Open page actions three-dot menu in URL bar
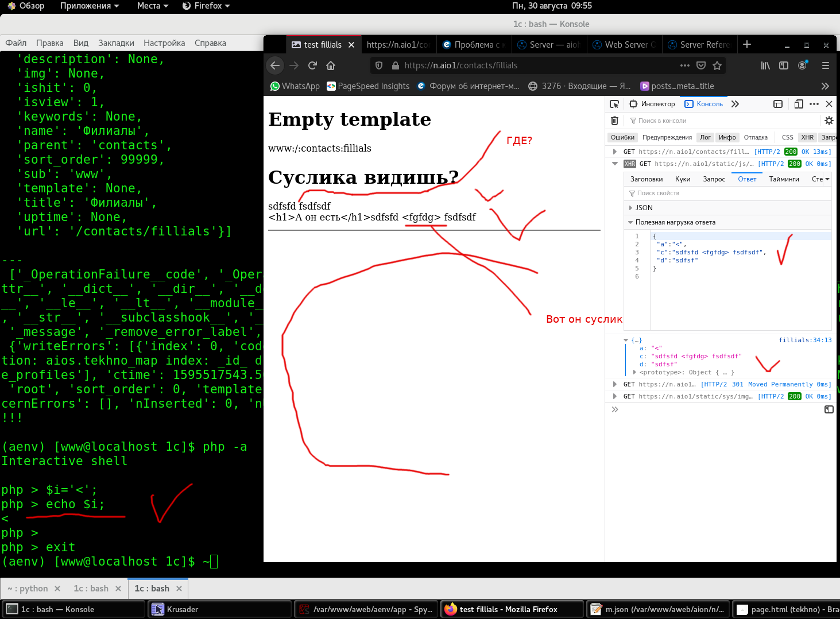This screenshot has height=619, width=840. click(685, 65)
